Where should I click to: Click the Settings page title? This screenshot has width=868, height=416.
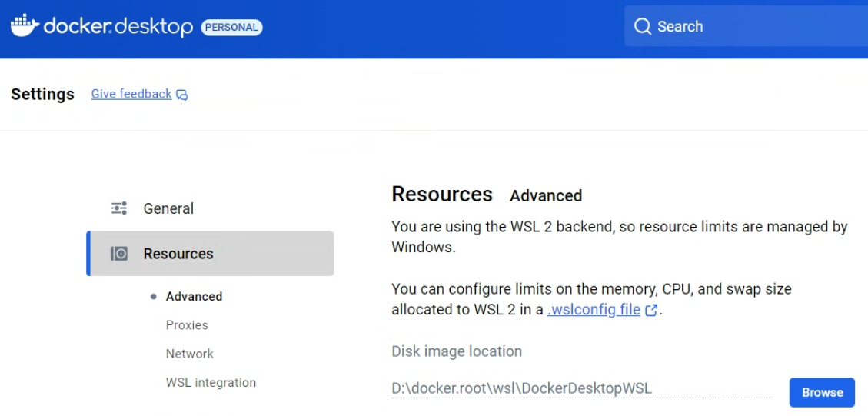[x=42, y=94]
